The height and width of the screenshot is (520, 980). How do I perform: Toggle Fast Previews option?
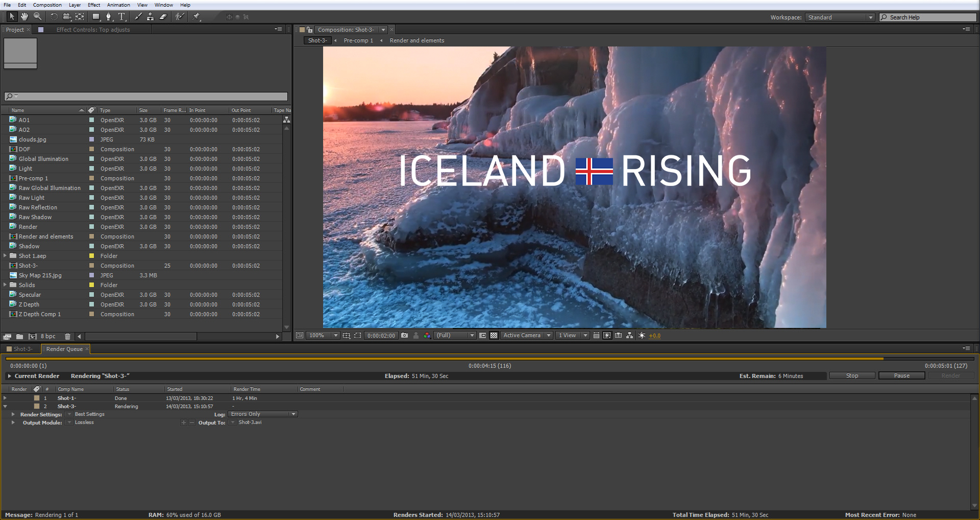click(x=607, y=336)
